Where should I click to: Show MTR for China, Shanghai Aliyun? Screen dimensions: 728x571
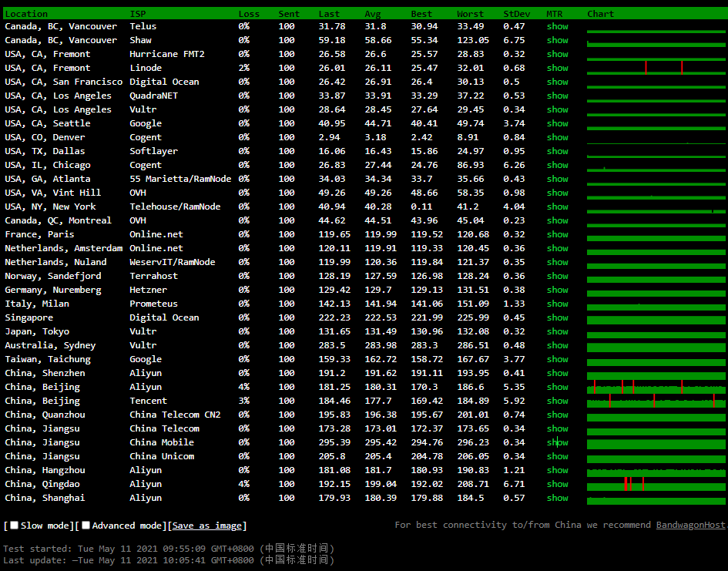(x=557, y=498)
